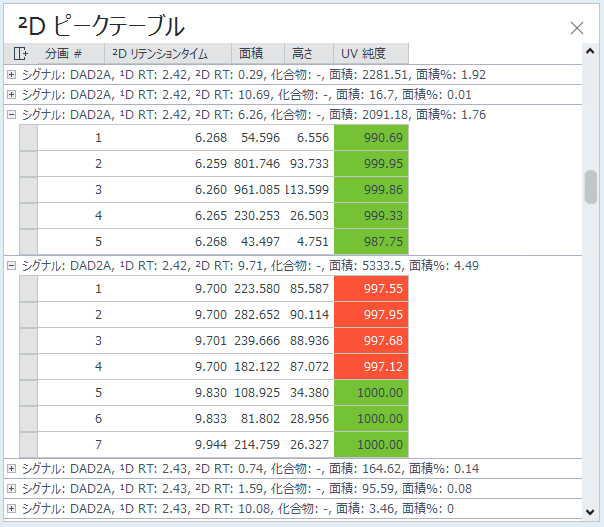Select the area cell 230.253

(x=257, y=216)
